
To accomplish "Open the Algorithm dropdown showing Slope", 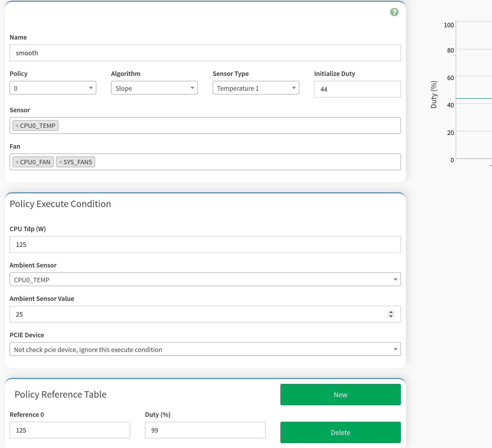I will point(154,88).
